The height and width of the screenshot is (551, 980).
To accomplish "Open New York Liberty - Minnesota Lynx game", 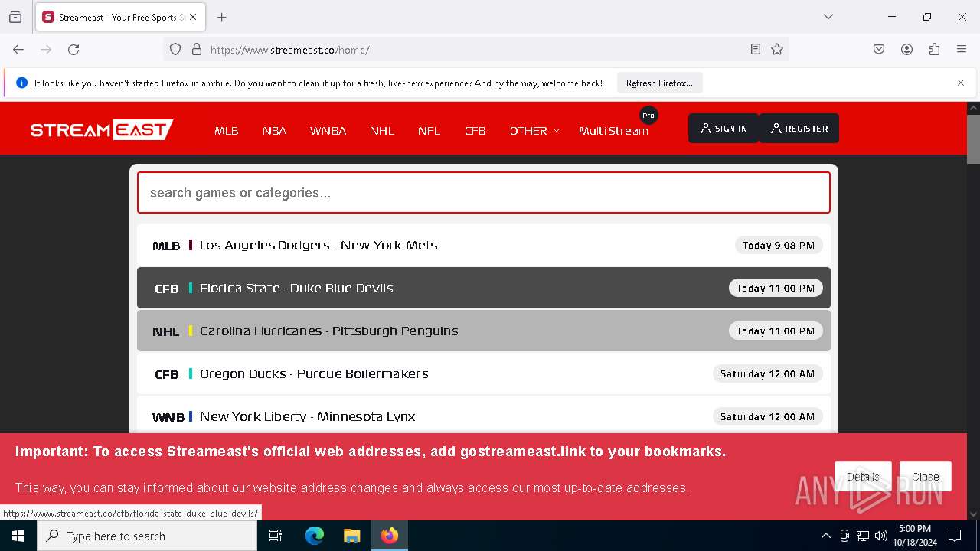I will click(484, 416).
